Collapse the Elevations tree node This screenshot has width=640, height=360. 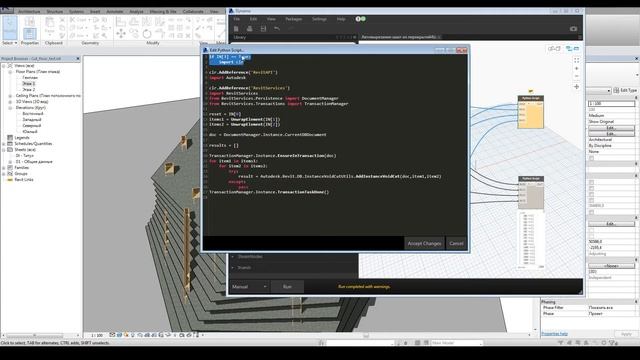click(x=10, y=108)
